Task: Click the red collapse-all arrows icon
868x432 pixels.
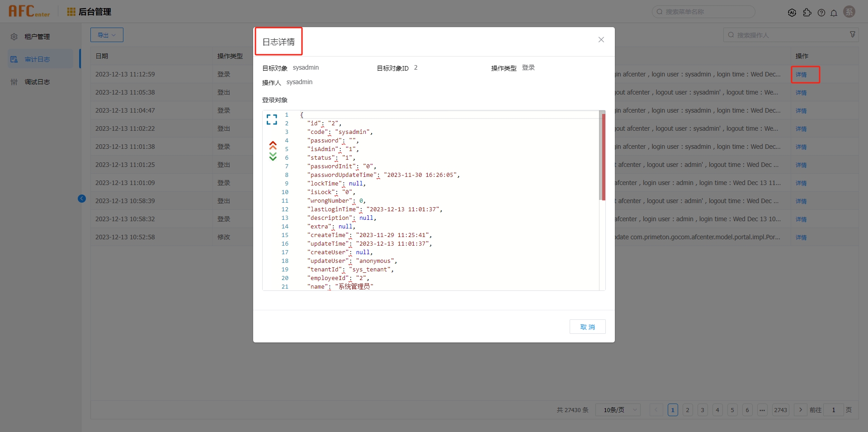Action: 273,145
